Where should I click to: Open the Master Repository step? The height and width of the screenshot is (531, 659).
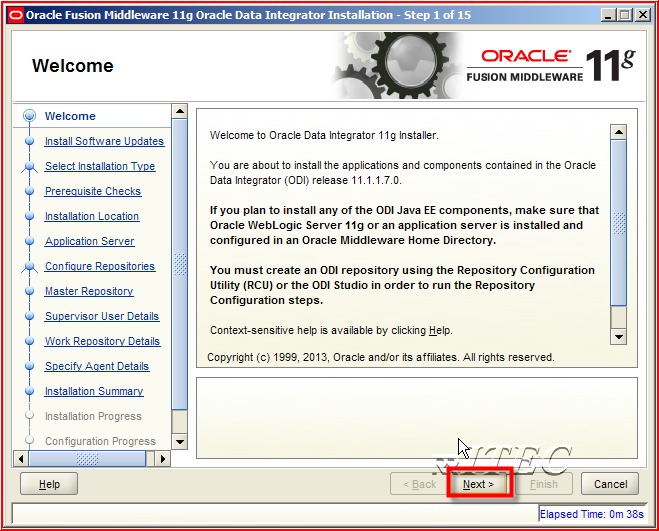tap(89, 291)
